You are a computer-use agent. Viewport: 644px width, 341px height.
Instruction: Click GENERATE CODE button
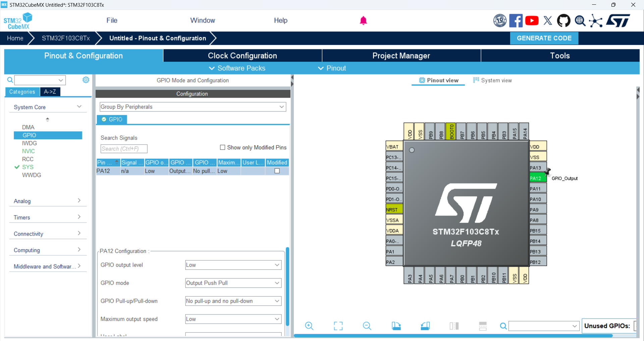(x=544, y=38)
